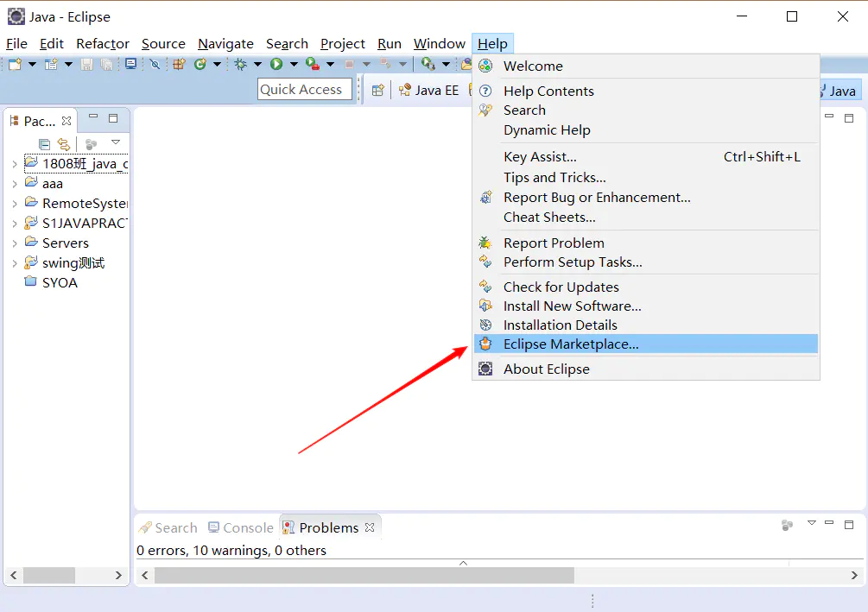Switch to the Search tab in bottom panel
Image resolution: width=868 pixels, height=612 pixels.
[168, 528]
